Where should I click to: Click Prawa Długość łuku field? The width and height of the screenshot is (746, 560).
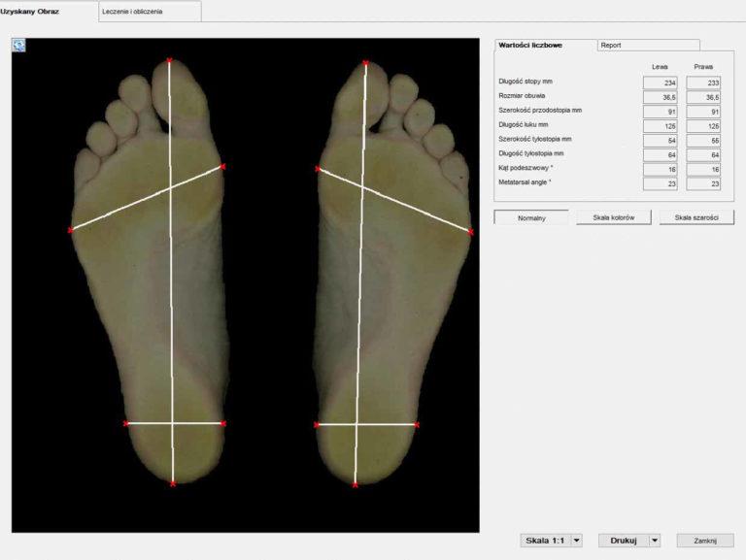[x=703, y=126]
